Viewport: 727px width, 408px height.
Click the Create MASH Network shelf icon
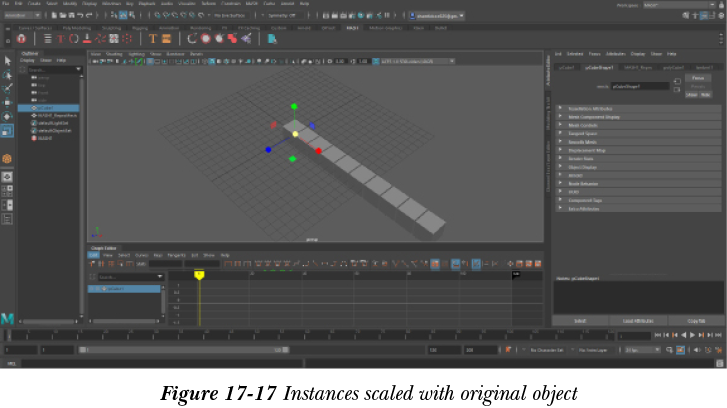coord(22,39)
